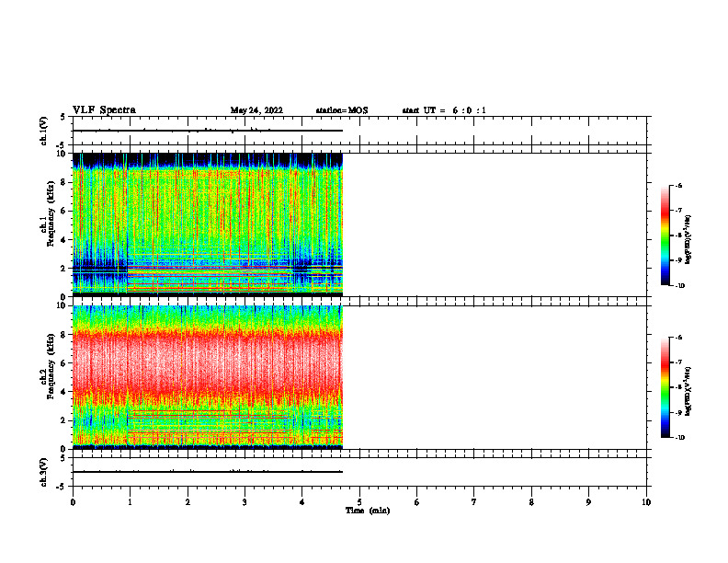Image resolution: width=728 pixels, height=563 pixels.
Task: Click the ch.1 colorbar log(PSD) label
Action: 688,239
